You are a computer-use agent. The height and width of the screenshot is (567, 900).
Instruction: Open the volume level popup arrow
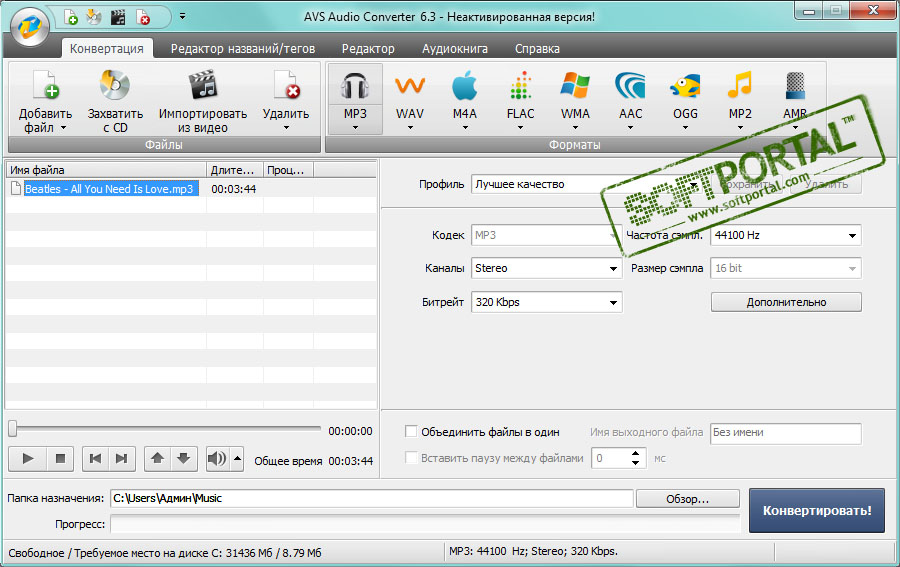pos(237,458)
